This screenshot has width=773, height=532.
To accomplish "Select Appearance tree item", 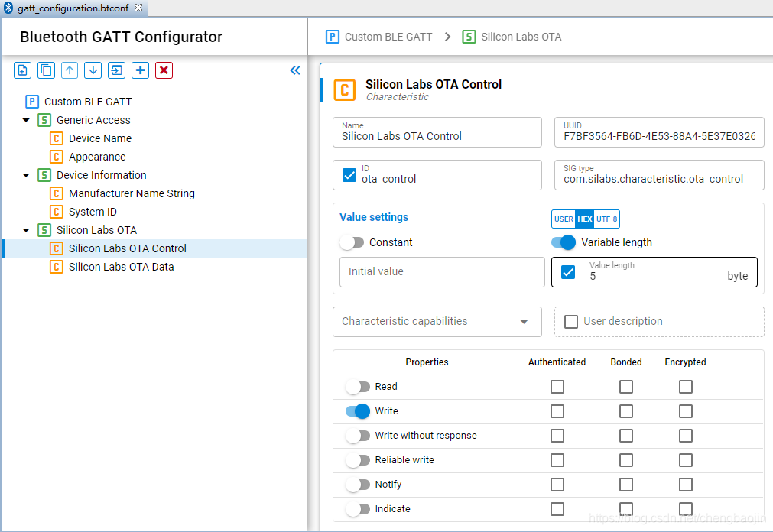I will click(97, 157).
